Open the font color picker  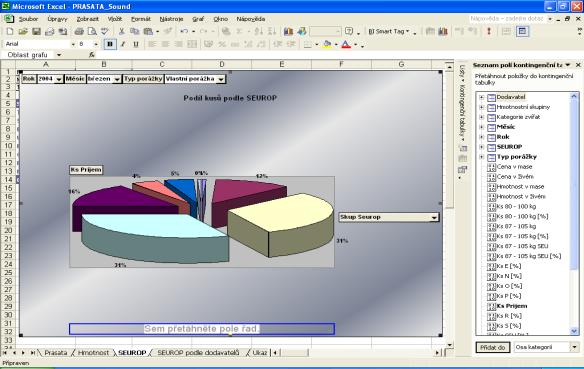[356, 45]
